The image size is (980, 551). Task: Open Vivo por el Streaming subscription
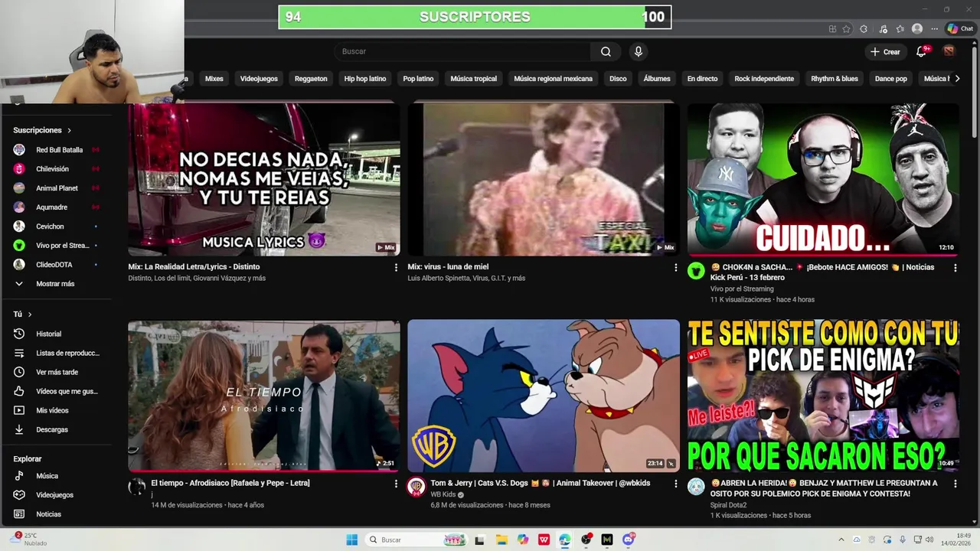56,246
